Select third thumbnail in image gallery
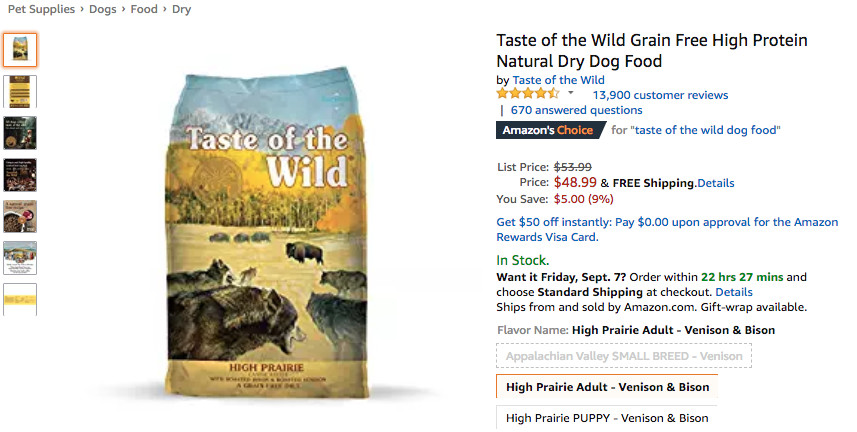The width and height of the screenshot is (857, 432). pyautogui.click(x=20, y=133)
